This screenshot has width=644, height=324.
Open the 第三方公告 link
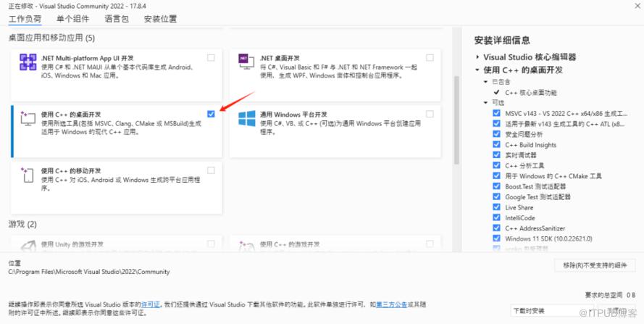tap(391, 304)
